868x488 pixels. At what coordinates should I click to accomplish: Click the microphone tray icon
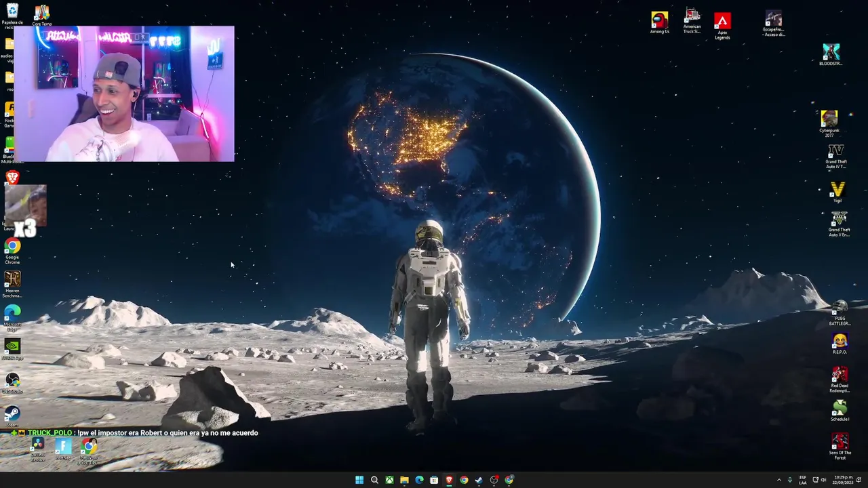[x=790, y=480]
